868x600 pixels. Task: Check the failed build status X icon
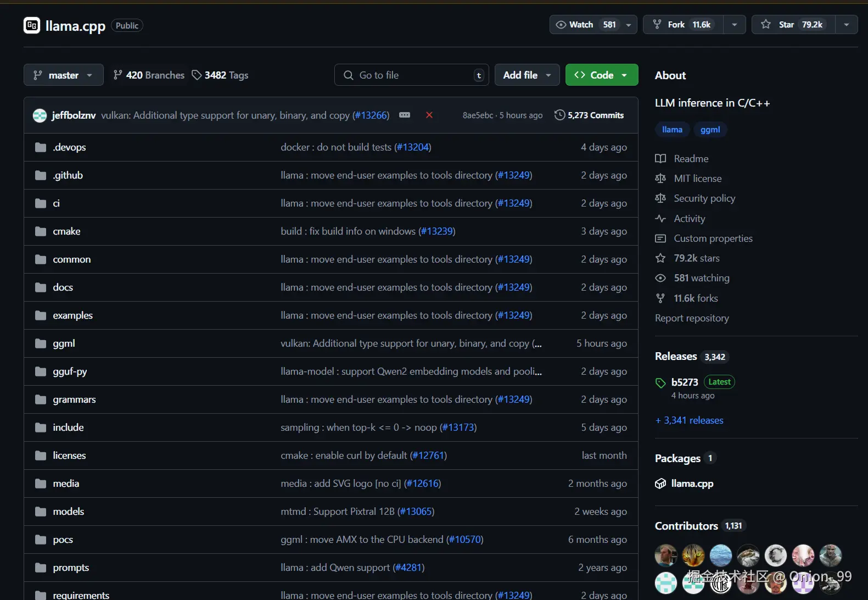[x=429, y=115]
